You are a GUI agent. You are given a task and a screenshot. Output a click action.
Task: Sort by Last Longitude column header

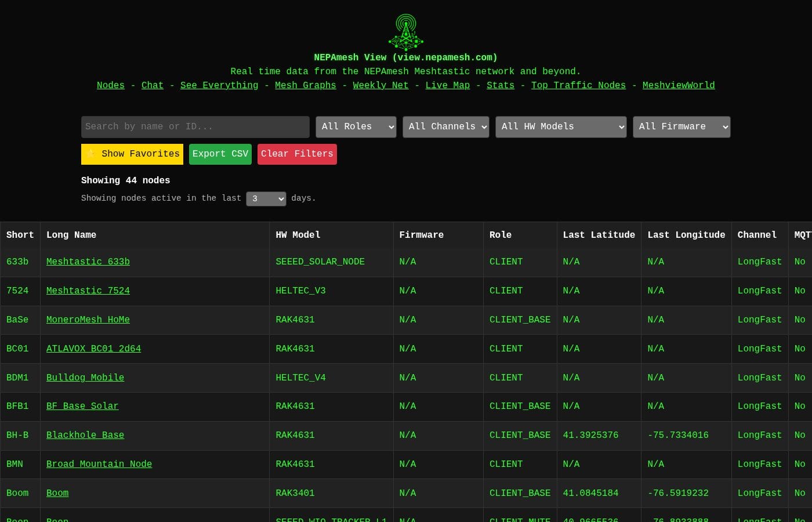click(x=686, y=235)
